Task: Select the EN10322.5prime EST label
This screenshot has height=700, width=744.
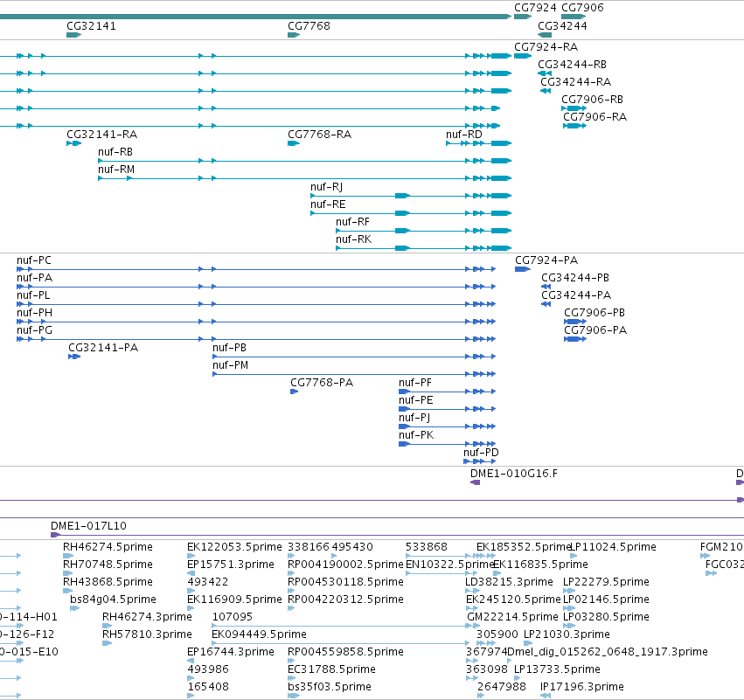Action: click(x=449, y=565)
